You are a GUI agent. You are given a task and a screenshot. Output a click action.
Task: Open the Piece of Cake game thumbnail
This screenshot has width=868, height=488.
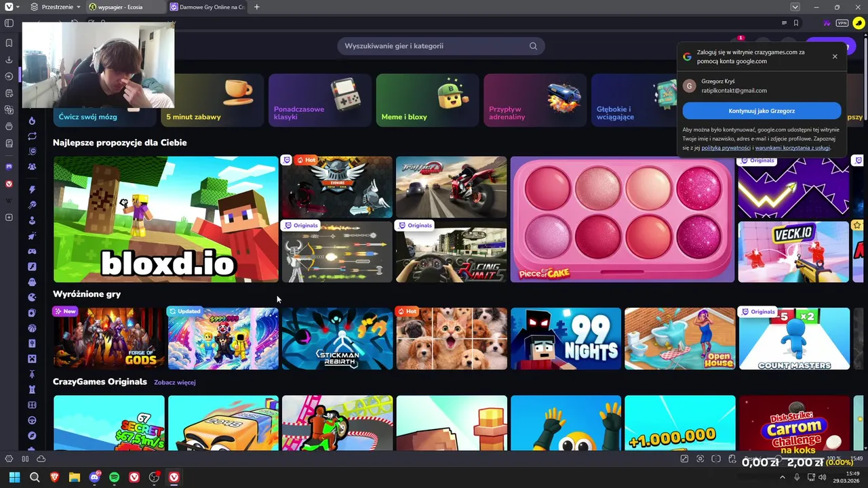point(622,219)
